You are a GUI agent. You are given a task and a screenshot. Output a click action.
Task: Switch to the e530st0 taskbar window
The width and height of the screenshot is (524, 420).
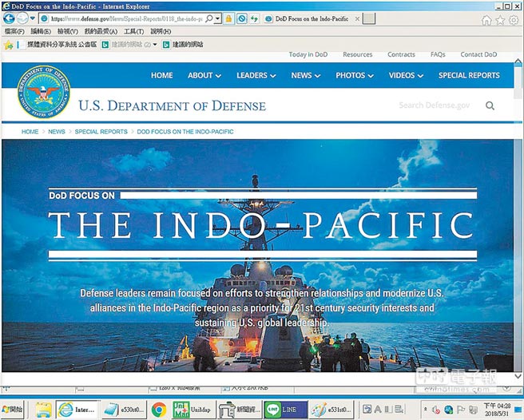click(123, 410)
